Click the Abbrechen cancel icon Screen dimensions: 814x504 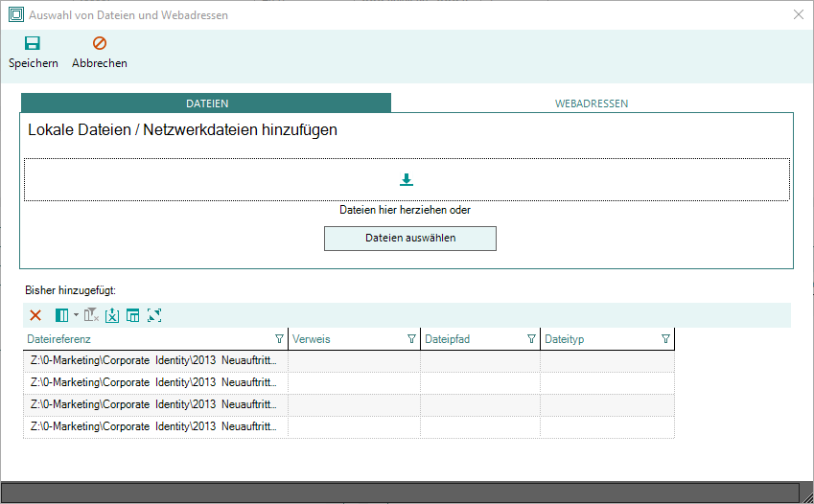(x=100, y=44)
